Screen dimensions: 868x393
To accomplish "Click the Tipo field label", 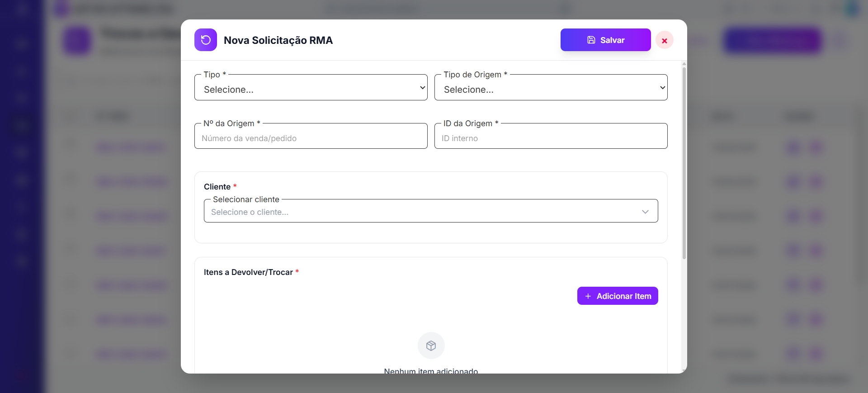I will pos(212,75).
